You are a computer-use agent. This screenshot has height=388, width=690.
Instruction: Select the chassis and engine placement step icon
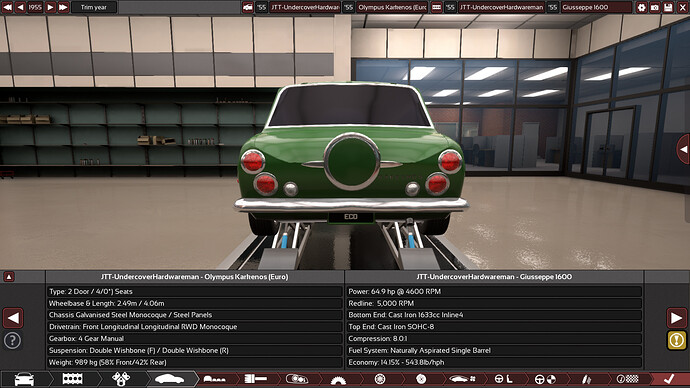pyautogui.click(x=256, y=379)
